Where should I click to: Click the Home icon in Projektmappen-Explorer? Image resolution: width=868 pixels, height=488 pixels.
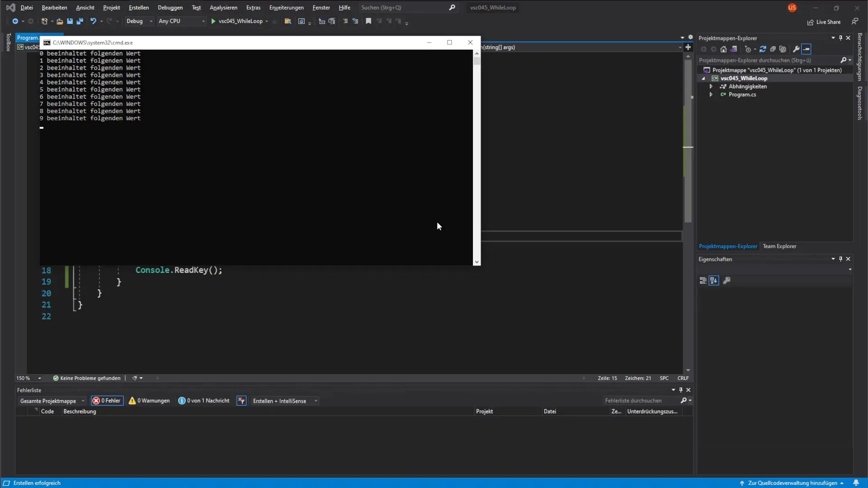tap(723, 49)
